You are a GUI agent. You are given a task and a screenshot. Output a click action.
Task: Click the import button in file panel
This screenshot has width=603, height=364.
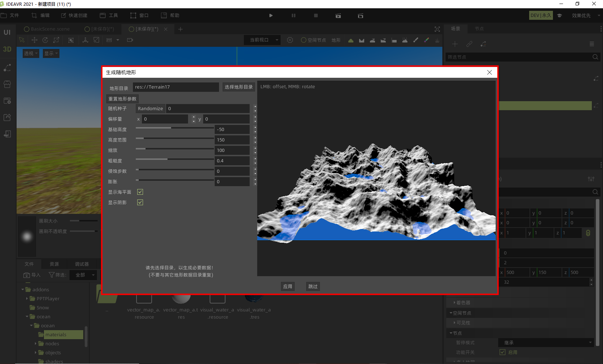(32, 275)
